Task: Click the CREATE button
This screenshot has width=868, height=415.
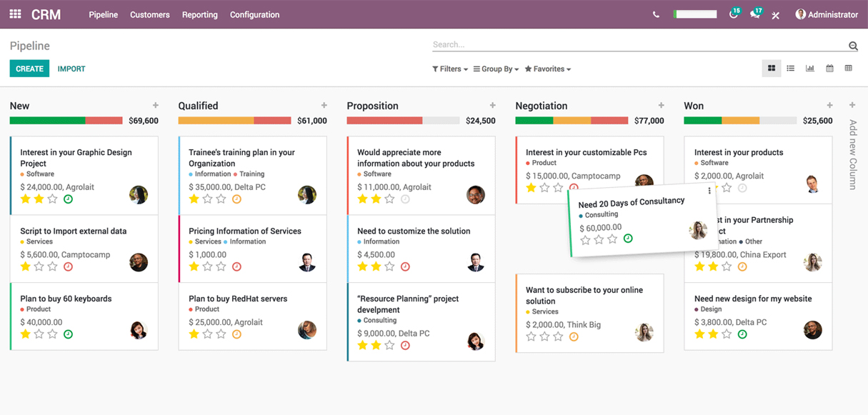Action: point(29,69)
